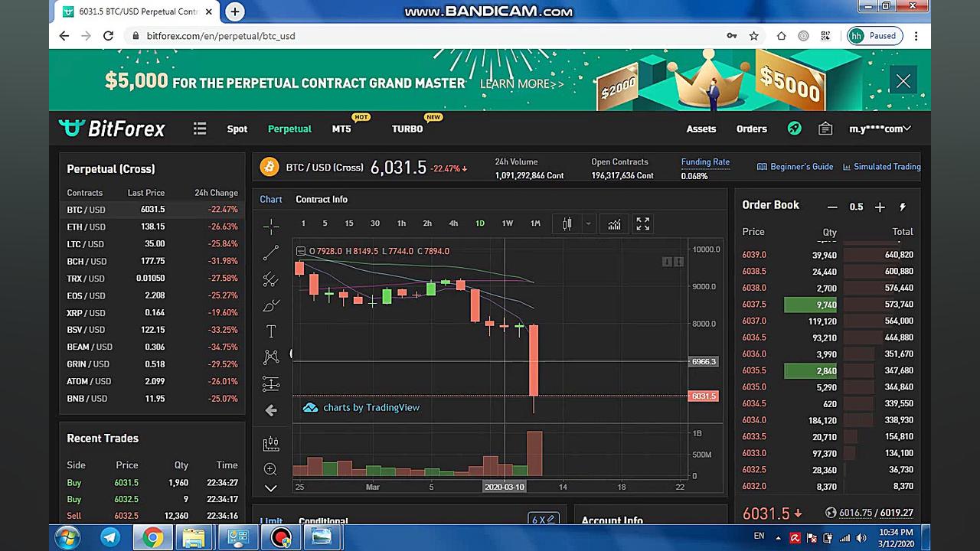Open a new Chrome tab

pos(235,11)
